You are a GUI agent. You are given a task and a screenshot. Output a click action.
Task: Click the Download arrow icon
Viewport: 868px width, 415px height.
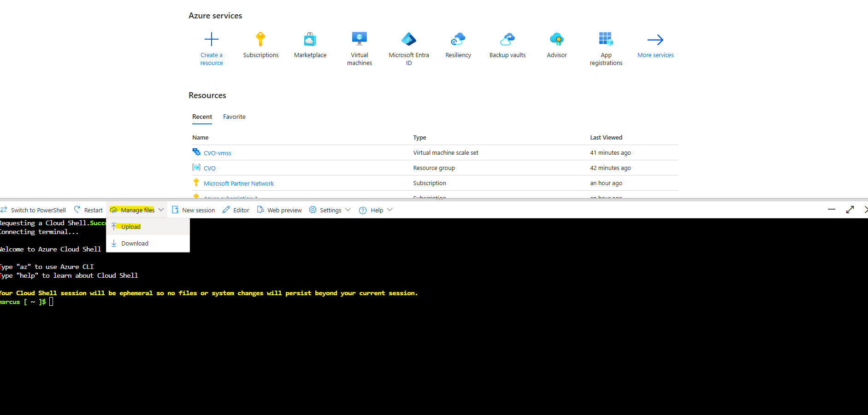[114, 243]
